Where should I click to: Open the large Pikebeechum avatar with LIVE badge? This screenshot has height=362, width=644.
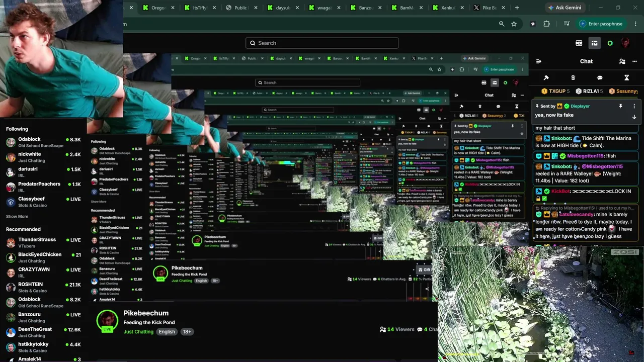pyautogui.click(x=107, y=321)
